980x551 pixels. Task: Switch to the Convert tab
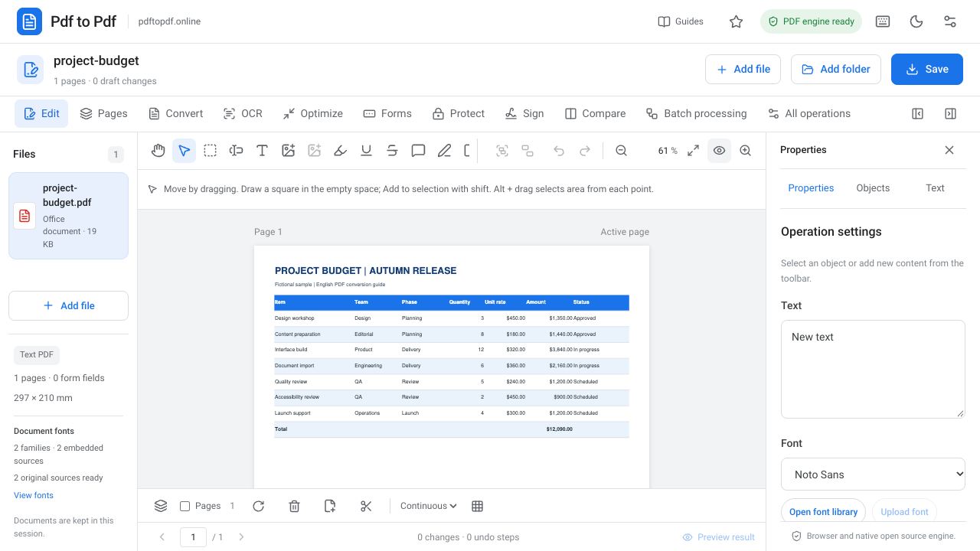[175, 113]
